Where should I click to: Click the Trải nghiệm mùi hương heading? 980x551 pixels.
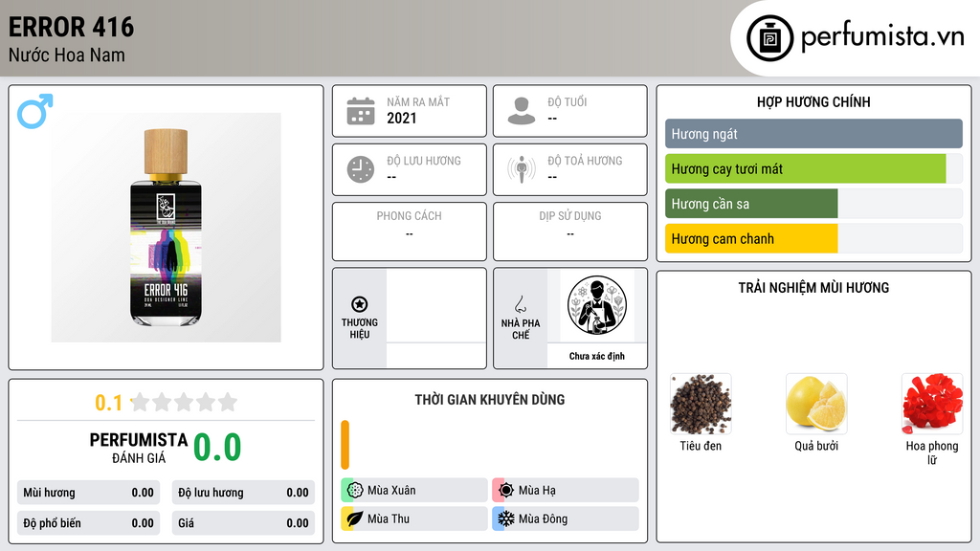tap(813, 288)
